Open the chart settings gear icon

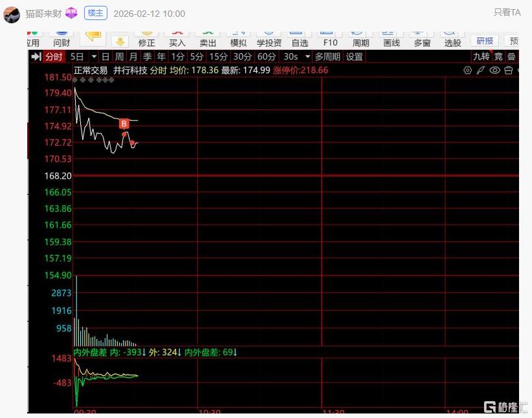pyautogui.click(x=467, y=71)
